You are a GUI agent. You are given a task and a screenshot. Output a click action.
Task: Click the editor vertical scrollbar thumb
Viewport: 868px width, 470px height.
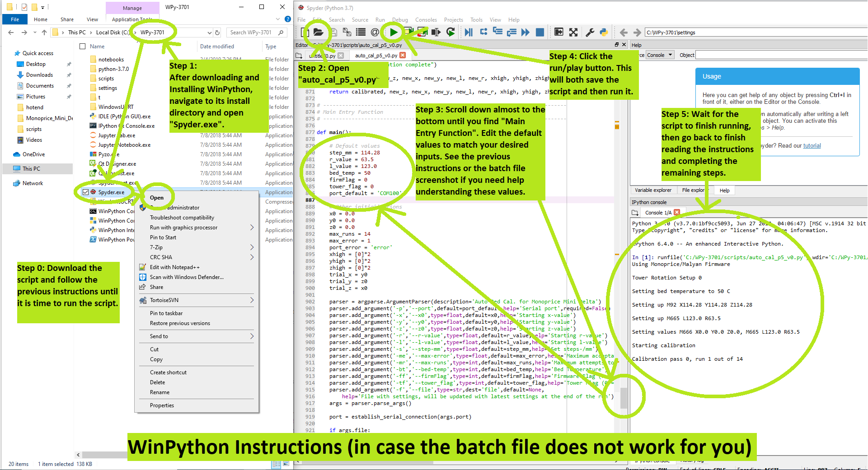coord(624,398)
